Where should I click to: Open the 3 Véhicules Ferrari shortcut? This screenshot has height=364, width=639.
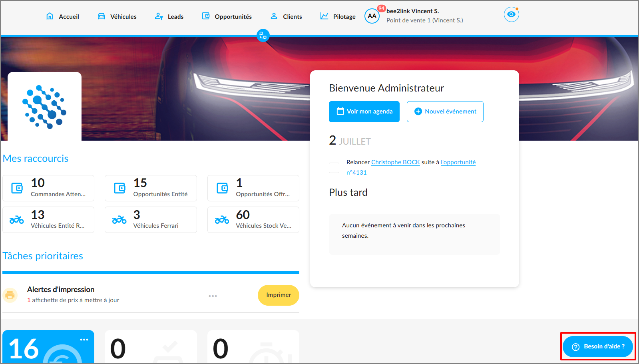point(151,220)
